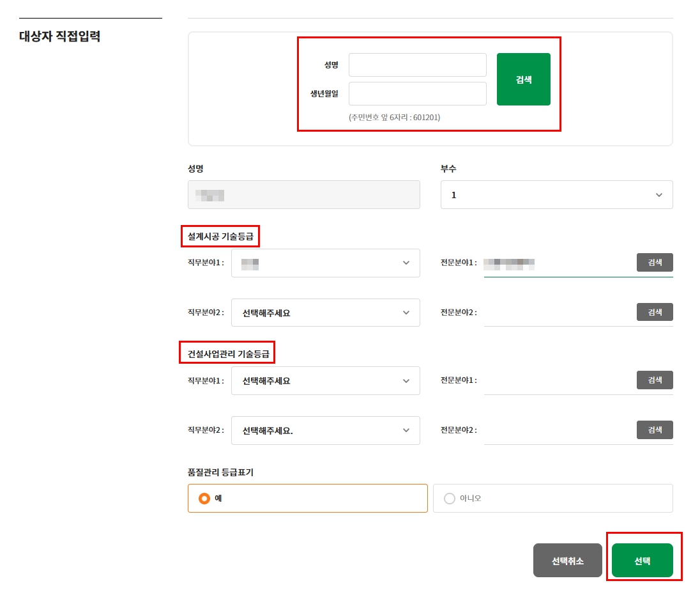The image size is (700, 590).
Task: Click the gray 선택취소 cancel button
Action: coord(567,559)
